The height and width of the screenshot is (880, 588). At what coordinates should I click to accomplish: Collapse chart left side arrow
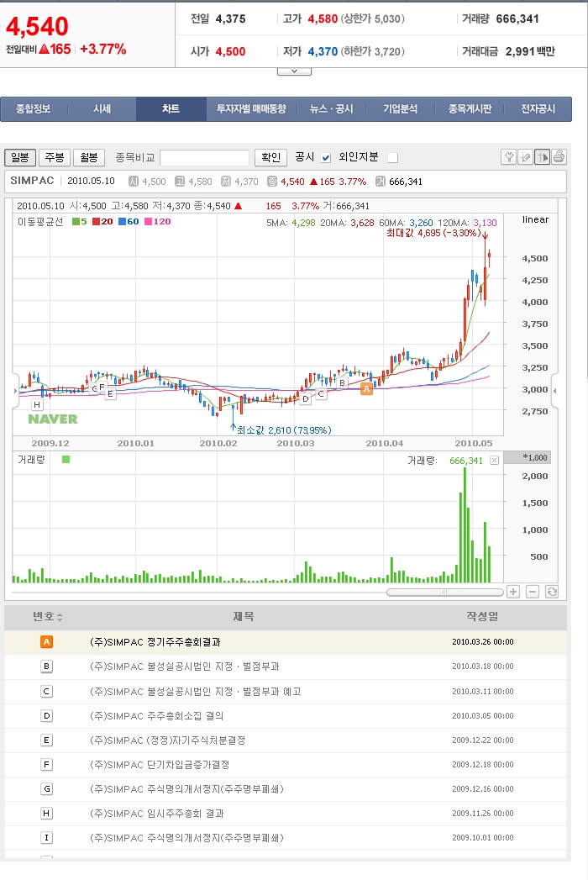[x=16, y=390]
